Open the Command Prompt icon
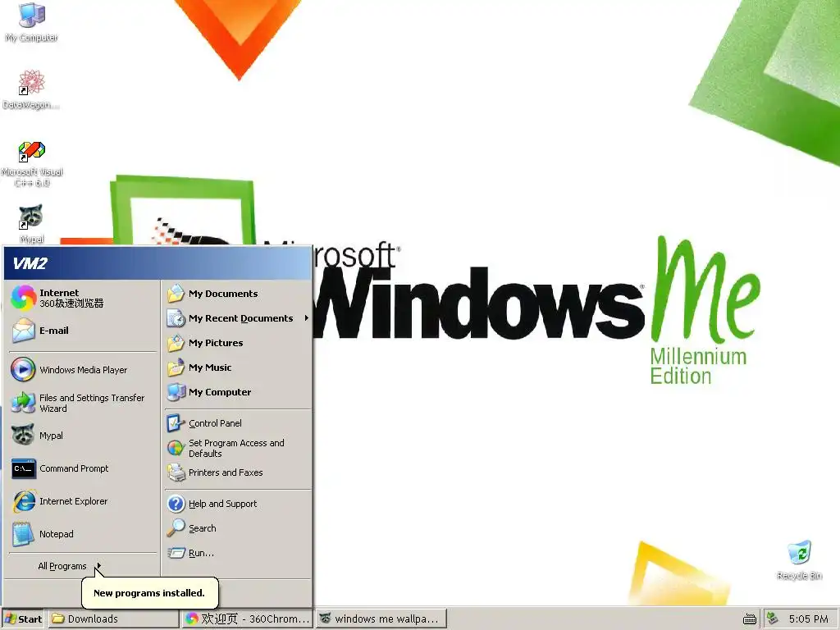840x630 pixels. click(x=23, y=468)
